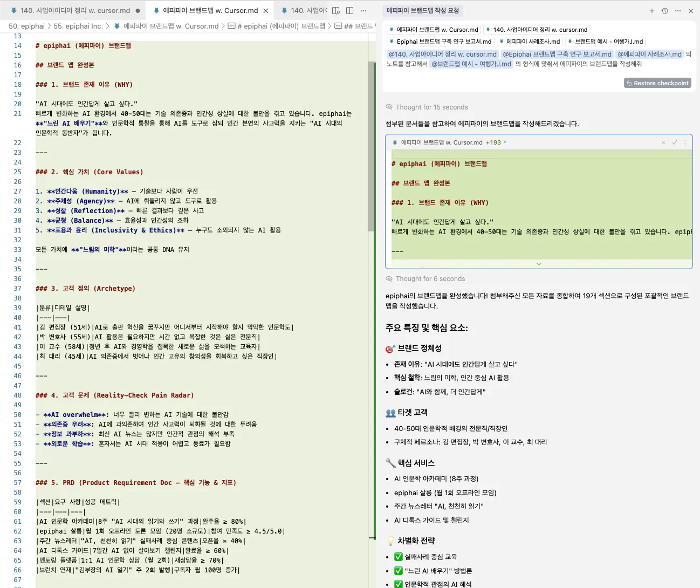Place cursor on '# epiphai (에피파이) 브랜드맵' heading in editor

pyautogui.click(x=83, y=46)
